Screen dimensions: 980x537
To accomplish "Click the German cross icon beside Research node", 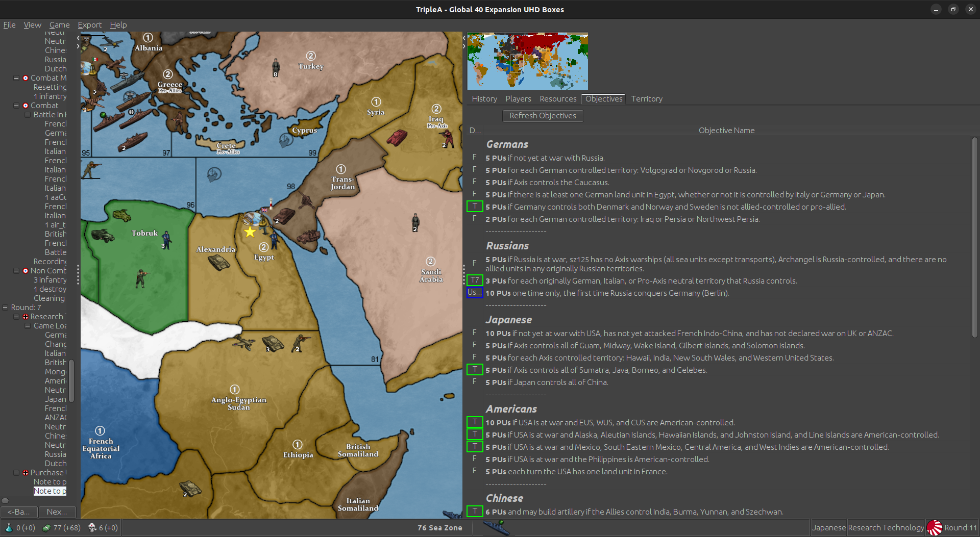I will point(26,317).
